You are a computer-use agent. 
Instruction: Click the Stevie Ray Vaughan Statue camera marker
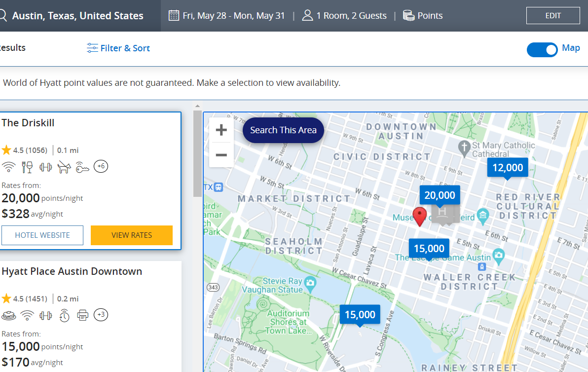[x=310, y=284]
